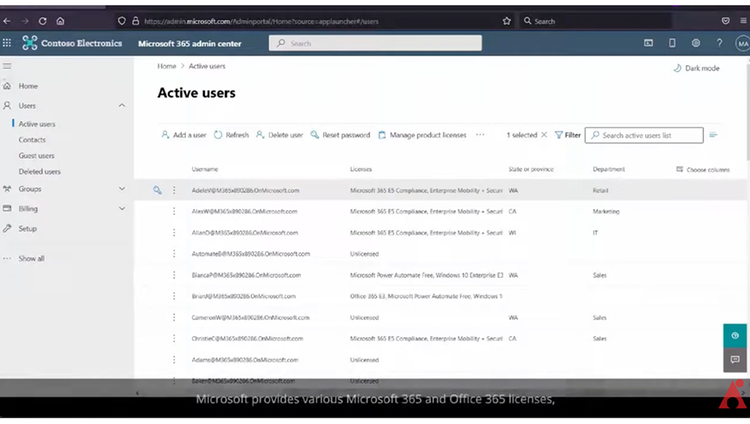Open more actions for AlexW row

pyautogui.click(x=174, y=212)
